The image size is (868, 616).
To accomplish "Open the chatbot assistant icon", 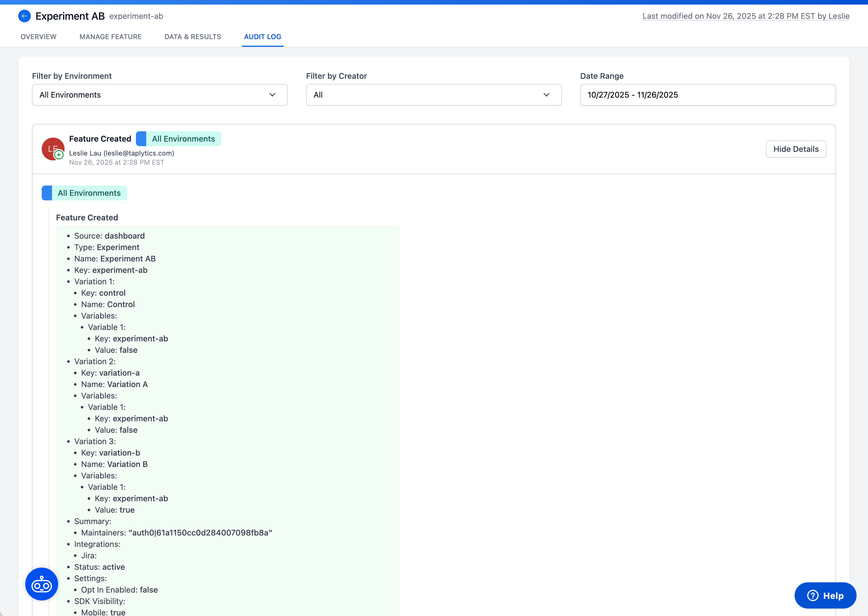I will [x=41, y=584].
